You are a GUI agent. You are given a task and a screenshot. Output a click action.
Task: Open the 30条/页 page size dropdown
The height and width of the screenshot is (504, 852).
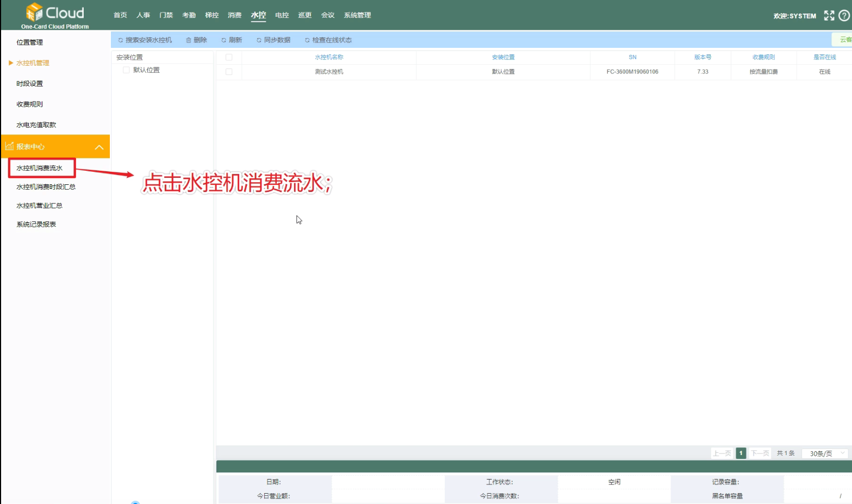tap(825, 453)
